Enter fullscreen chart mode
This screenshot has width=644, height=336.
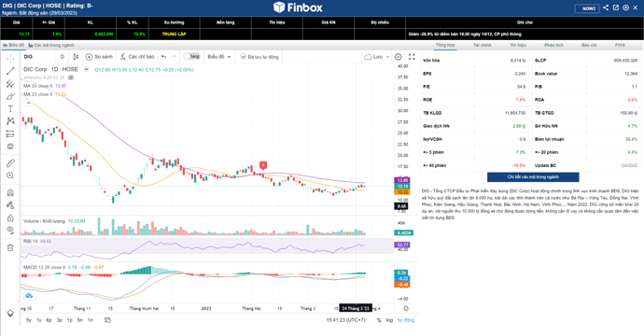[412, 57]
